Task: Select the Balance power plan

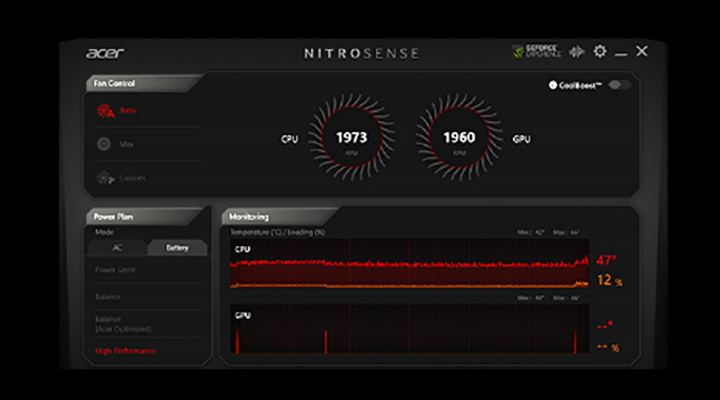Action: (x=108, y=297)
